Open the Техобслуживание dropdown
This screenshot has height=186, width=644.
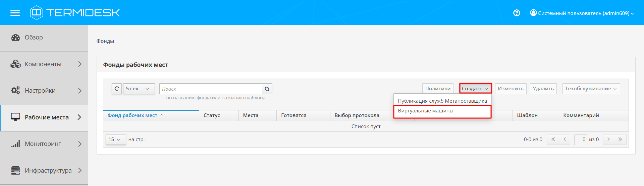pyautogui.click(x=591, y=89)
